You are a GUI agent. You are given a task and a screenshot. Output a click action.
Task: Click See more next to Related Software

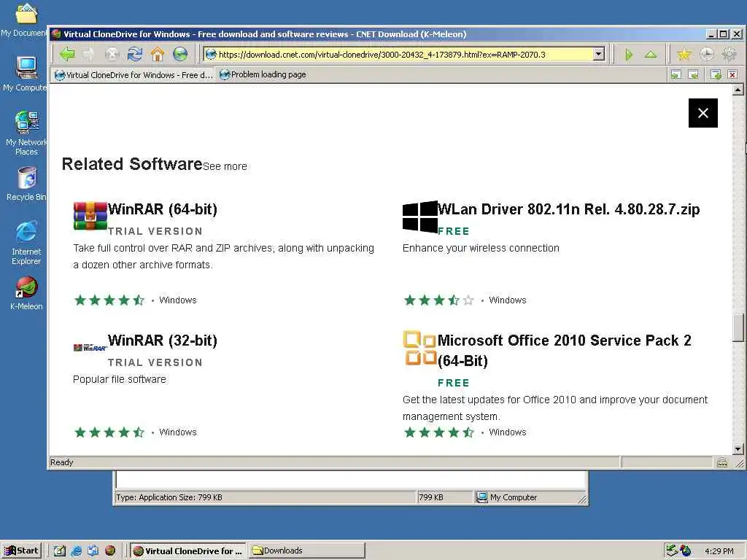(225, 166)
